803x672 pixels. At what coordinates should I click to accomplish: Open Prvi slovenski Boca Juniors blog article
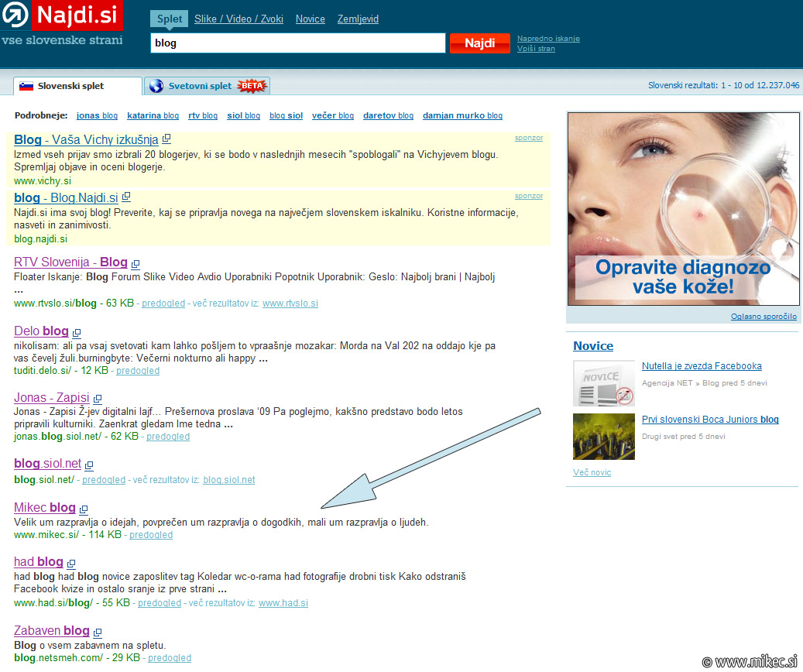click(x=710, y=420)
